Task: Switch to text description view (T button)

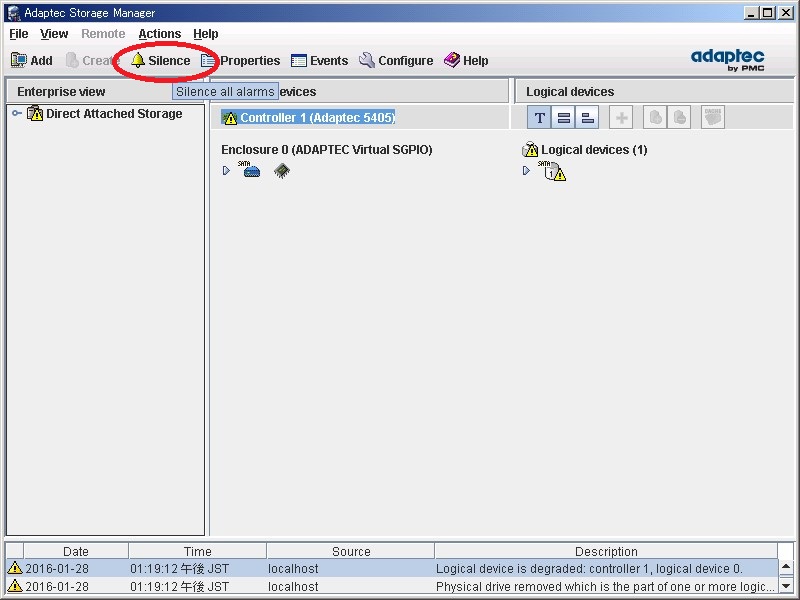Action: 540,118
